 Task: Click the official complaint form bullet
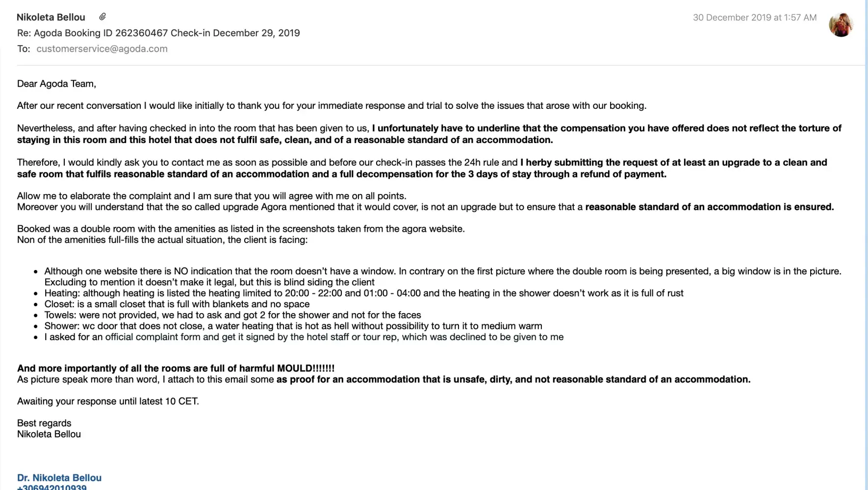(x=304, y=337)
